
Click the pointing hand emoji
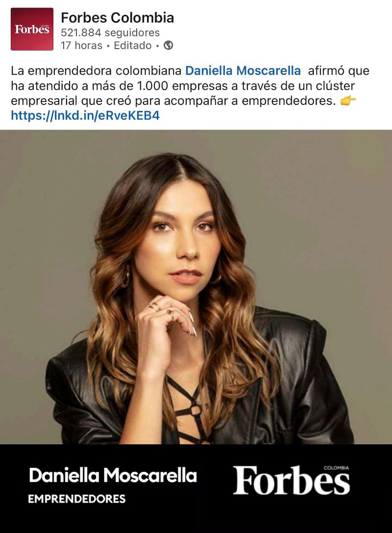tap(348, 101)
